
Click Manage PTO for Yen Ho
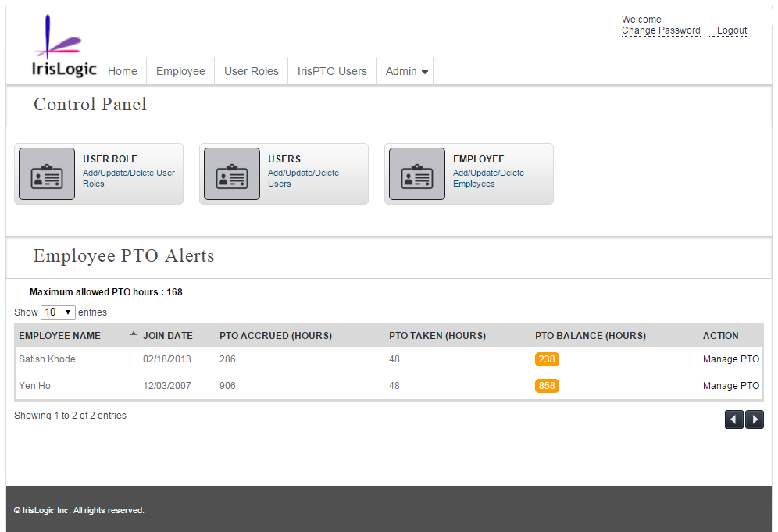(731, 386)
